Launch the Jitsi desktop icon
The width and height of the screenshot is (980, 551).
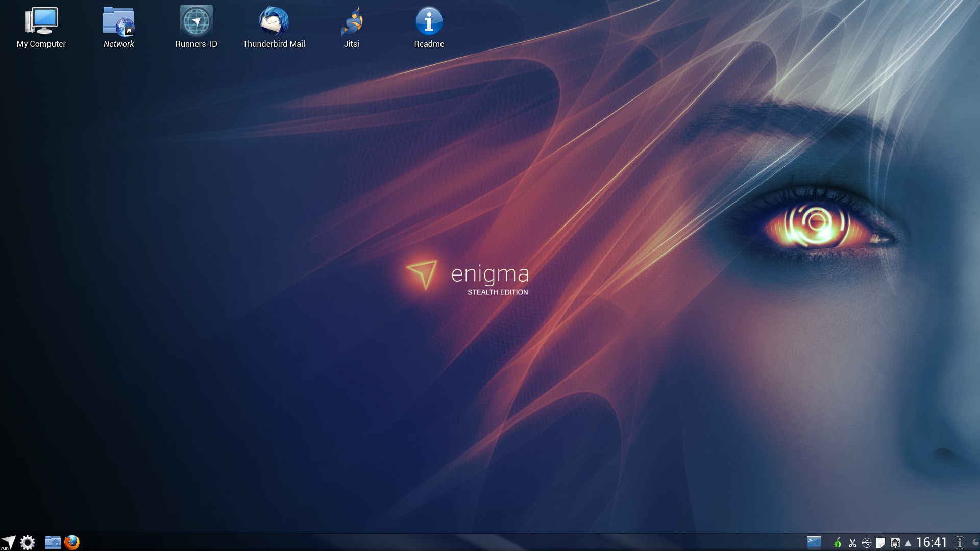tap(351, 28)
